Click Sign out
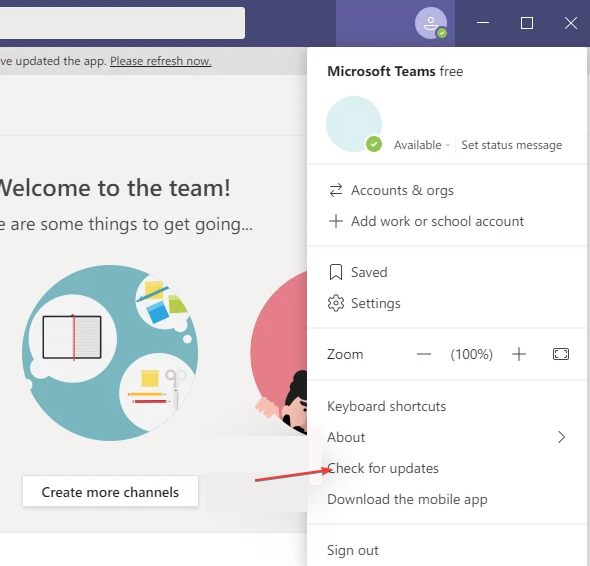590x566 pixels. click(447, 550)
